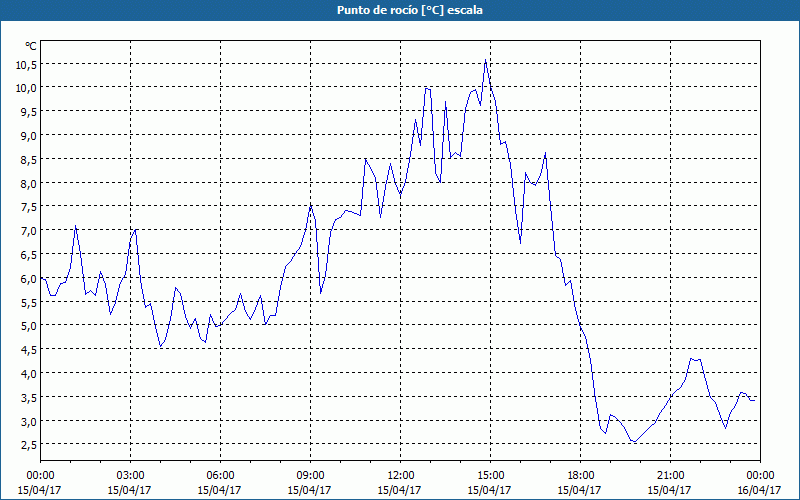Click the 15:00 time label

[x=490, y=476]
